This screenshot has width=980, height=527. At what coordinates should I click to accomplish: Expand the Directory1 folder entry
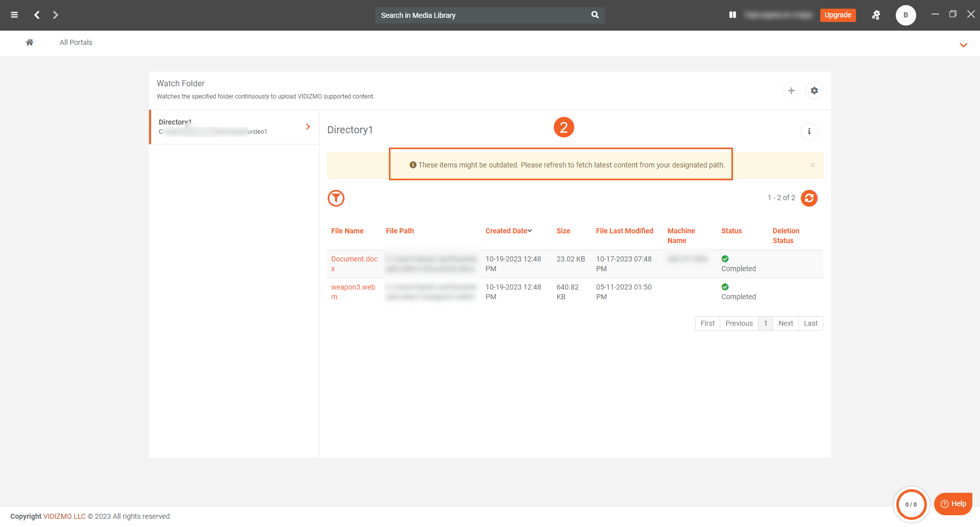pos(308,127)
